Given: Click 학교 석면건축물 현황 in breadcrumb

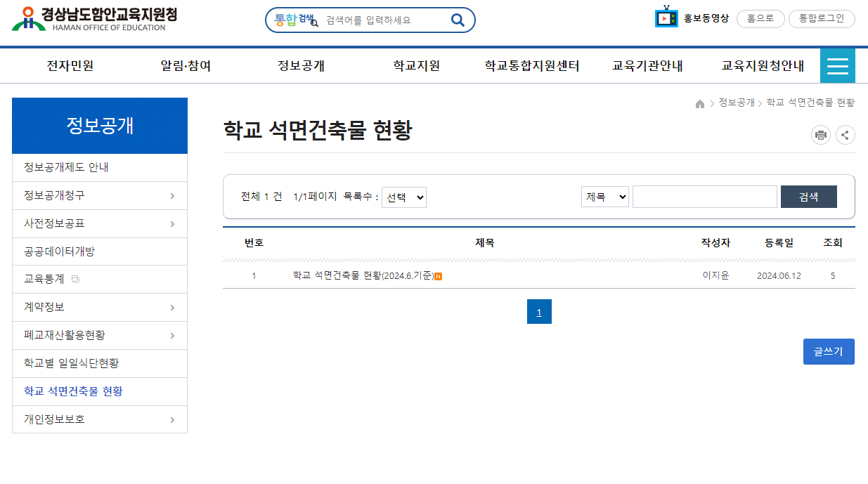Looking at the screenshot, I should pos(810,103).
